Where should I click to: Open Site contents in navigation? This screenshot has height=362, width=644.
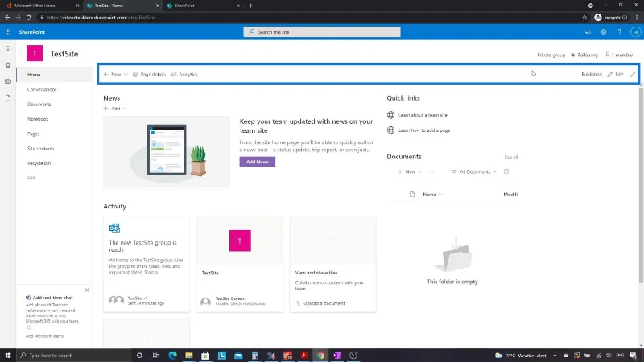[41, 149]
